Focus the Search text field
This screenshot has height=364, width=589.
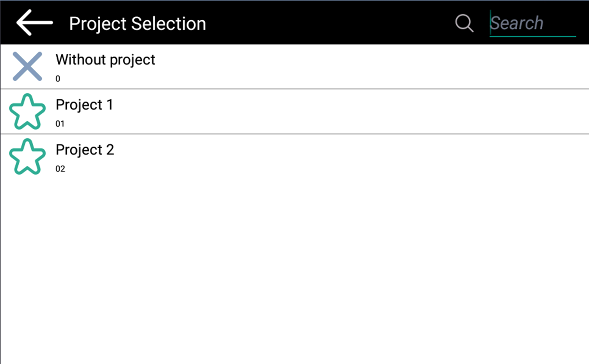tap(532, 23)
